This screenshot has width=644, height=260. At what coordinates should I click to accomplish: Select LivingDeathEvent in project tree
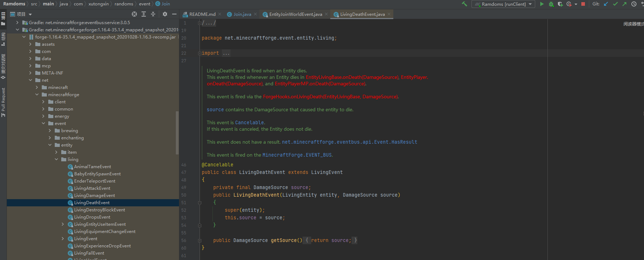coord(92,203)
